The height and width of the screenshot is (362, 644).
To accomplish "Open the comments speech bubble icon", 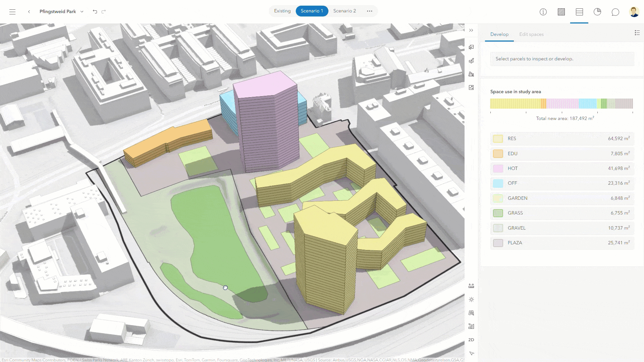I will [615, 12].
